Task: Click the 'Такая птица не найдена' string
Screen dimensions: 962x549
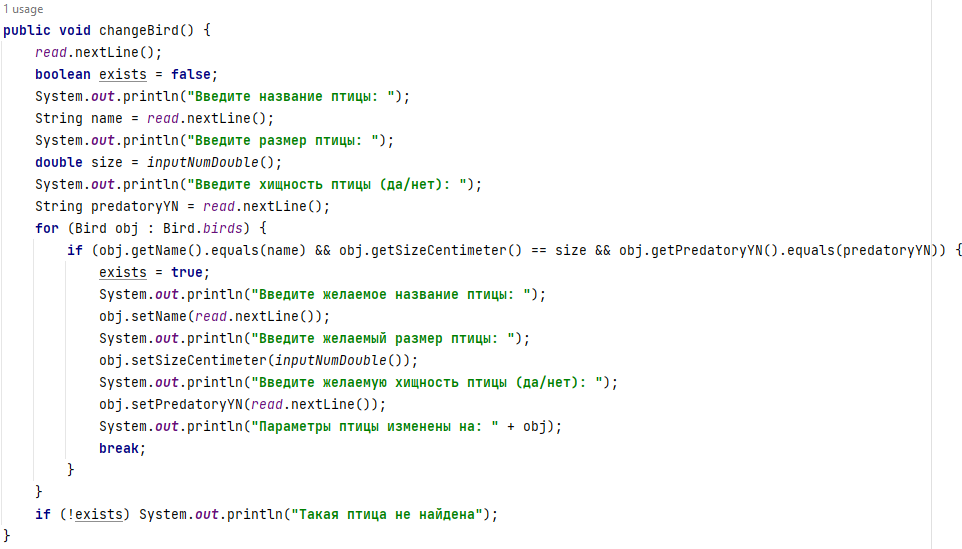Action: (387, 514)
